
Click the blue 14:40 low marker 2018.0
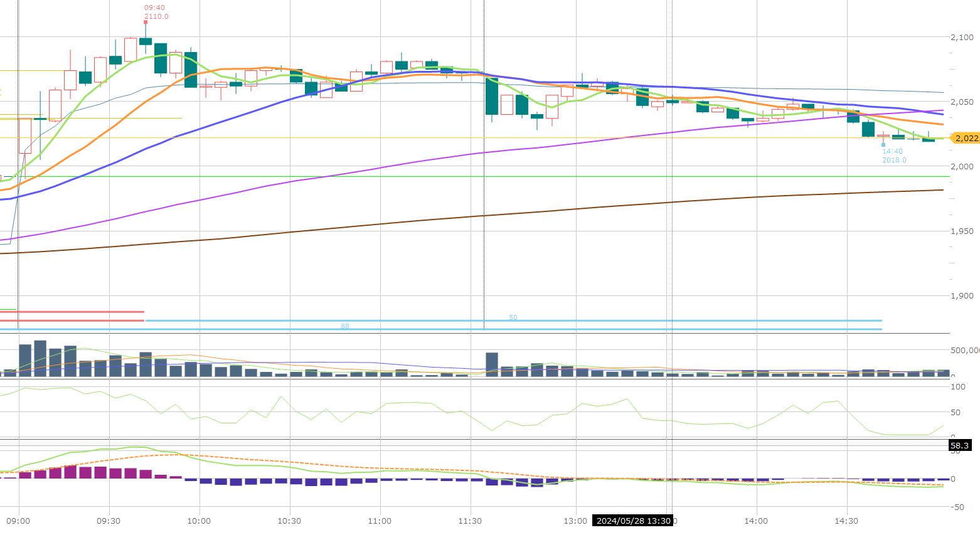tap(893, 156)
